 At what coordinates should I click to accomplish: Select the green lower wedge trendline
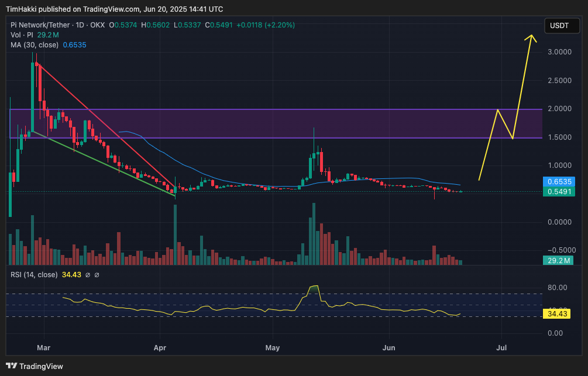105,165
